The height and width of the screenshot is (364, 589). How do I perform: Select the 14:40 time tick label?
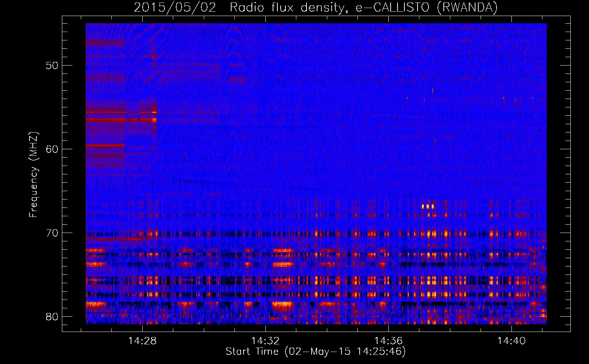(x=512, y=341)
